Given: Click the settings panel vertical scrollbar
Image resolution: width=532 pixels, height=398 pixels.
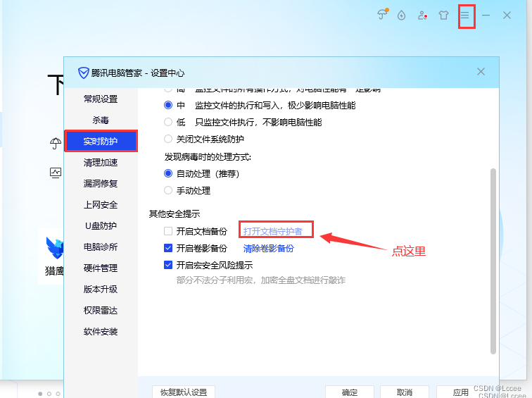Looking at the screenshot, I should 493,261.
